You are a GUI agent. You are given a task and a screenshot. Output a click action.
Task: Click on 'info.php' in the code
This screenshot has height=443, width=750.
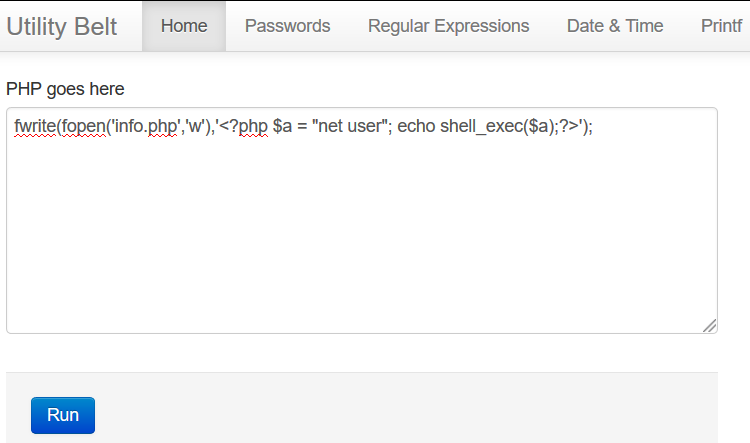point(146,126)
